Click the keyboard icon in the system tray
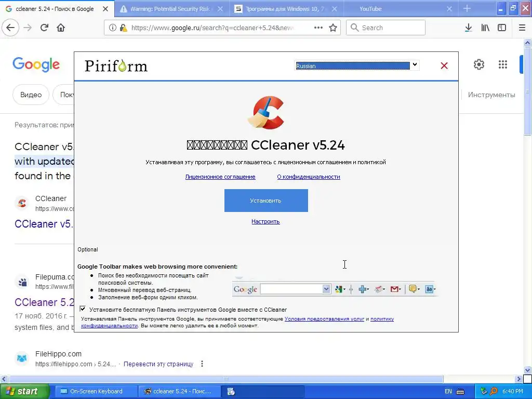The image size is (532, 399). click(460, 392)
